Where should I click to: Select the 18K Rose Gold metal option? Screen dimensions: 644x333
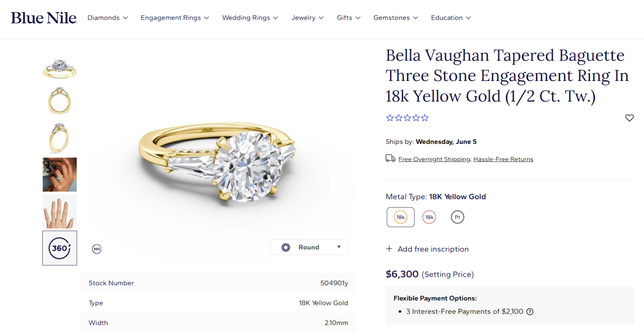point(429,217)
